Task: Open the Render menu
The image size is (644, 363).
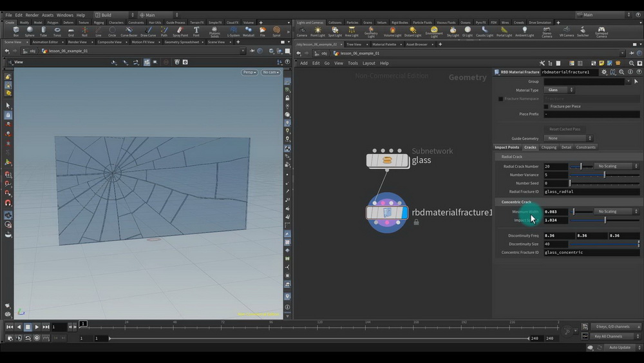Action: (32, 15)
